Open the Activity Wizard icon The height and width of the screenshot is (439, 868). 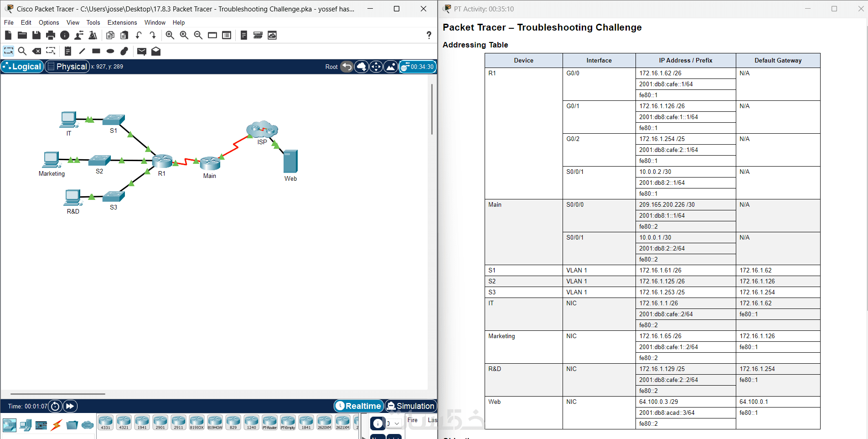[93, 35]
